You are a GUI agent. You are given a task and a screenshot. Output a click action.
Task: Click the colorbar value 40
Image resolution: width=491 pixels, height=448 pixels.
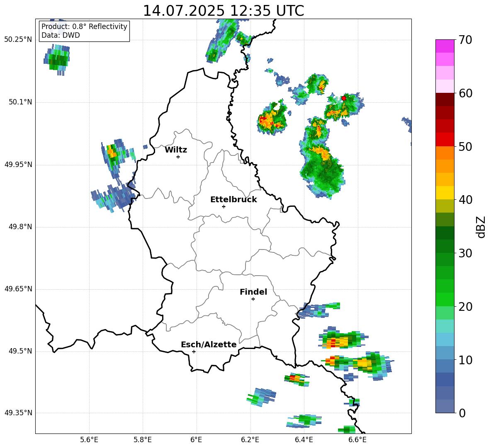point(465,200)
